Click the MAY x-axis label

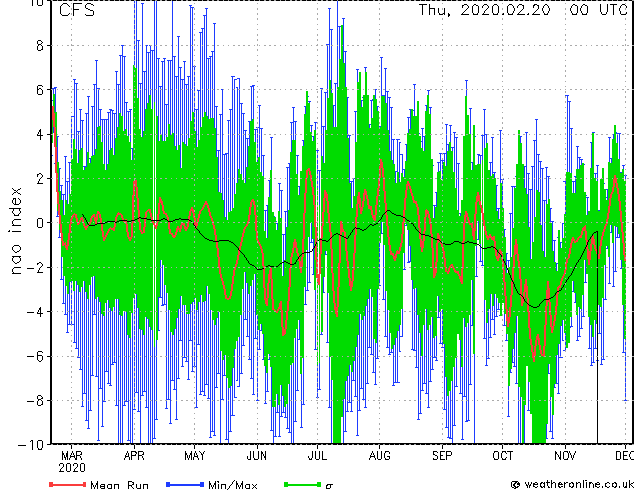(195, 456)
